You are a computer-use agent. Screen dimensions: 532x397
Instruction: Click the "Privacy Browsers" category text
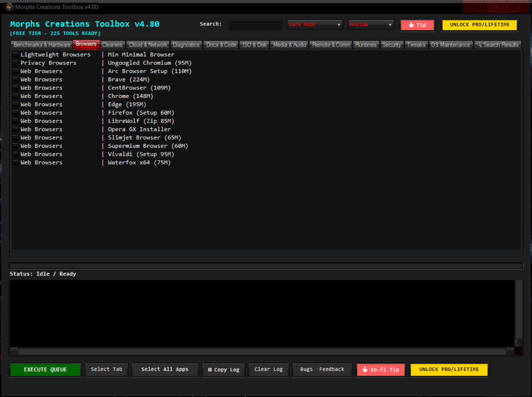tap(48, 63)
